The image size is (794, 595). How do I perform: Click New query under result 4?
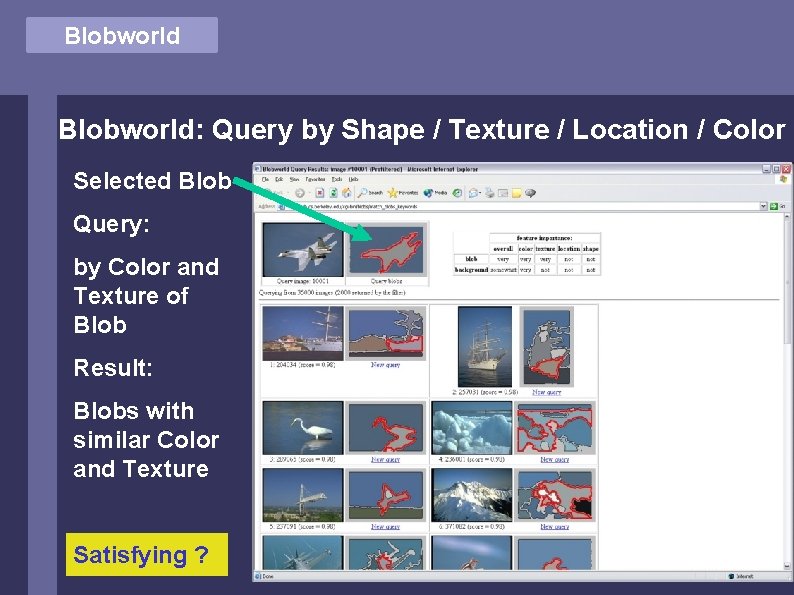554,459
